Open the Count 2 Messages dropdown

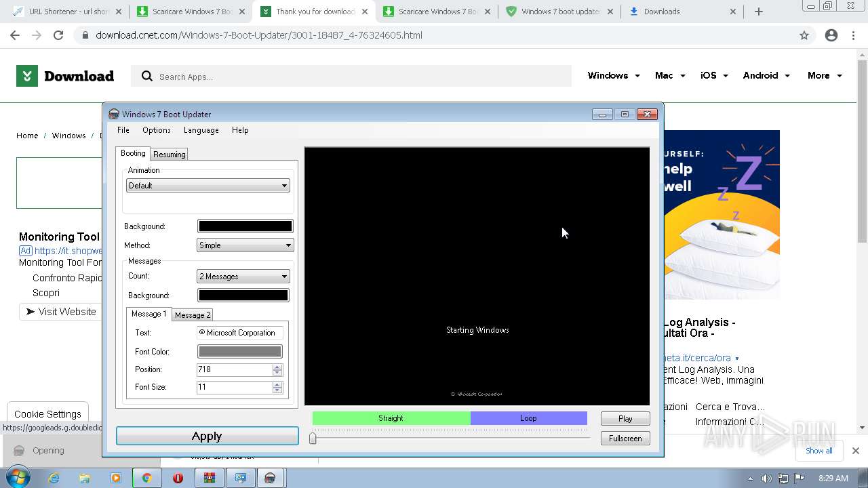tap(243, 277)
